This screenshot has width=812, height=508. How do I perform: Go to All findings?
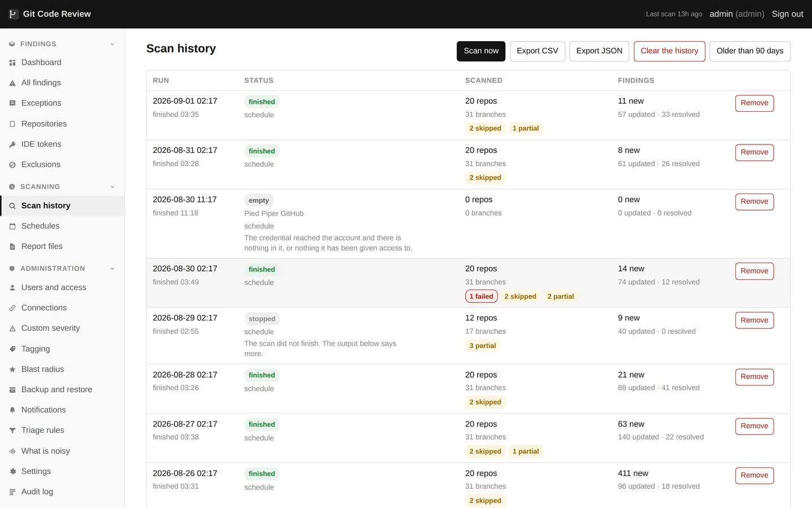pos(62,83)
